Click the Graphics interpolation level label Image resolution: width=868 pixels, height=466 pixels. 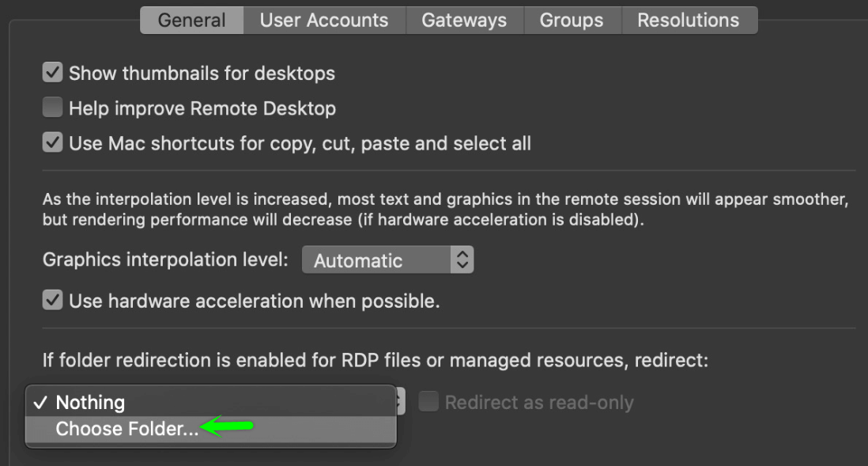pos(165,260)
